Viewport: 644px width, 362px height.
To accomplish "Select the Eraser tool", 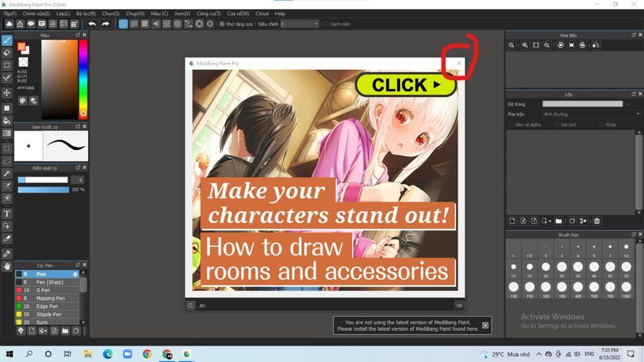I will pos(7,53).
